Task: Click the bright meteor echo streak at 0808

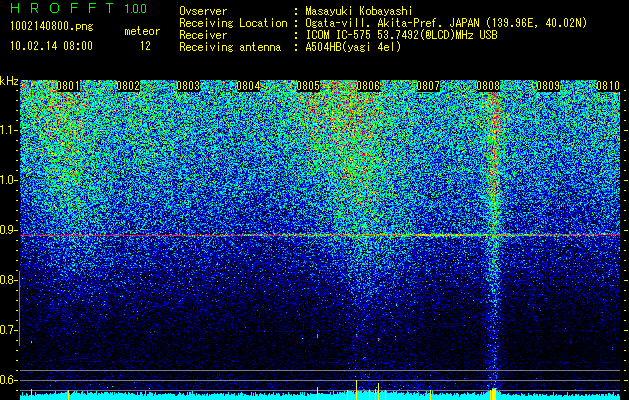Action: point(494,241)
